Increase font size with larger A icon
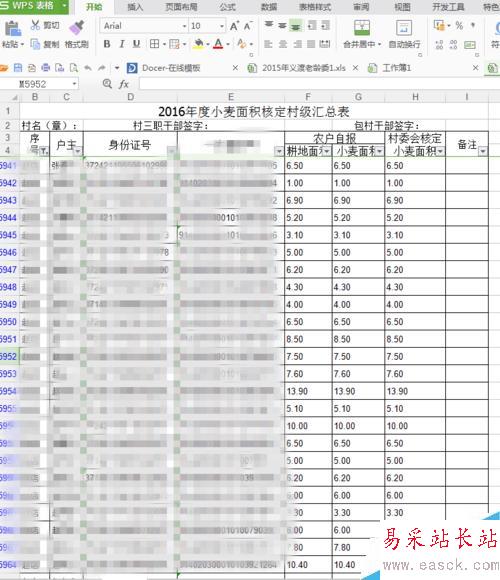 (x=234, y=26)
